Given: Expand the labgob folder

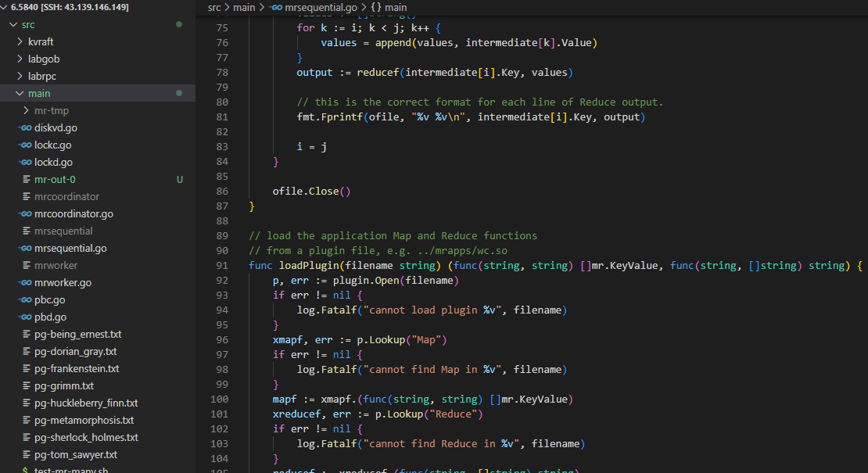Looking at the screenshot, I should pos(20,59).
